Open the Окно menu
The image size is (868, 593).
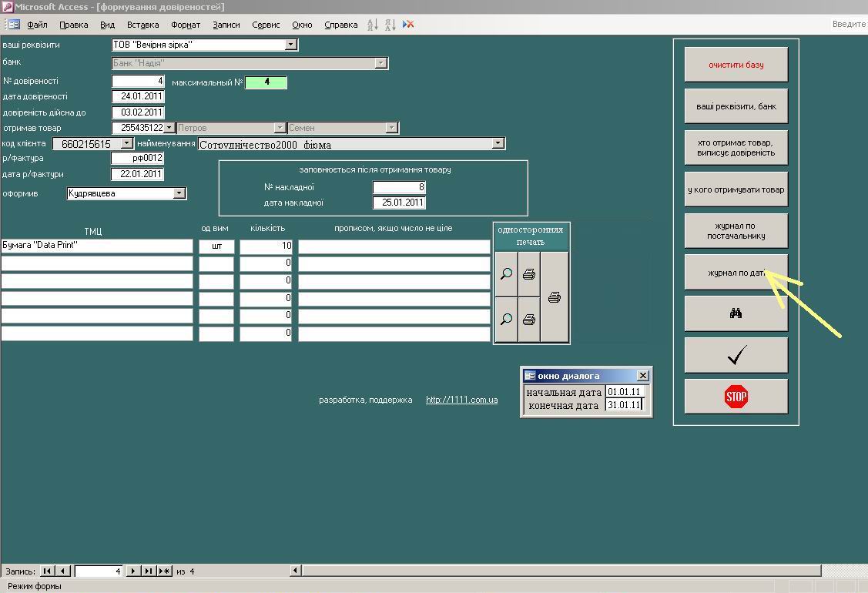click(302, 25)
